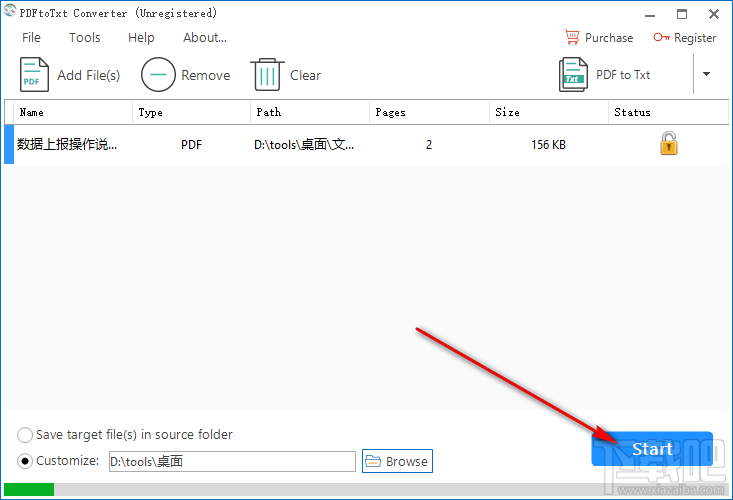Sort by the Size column header
Screen dimensions: 733x500
549,112
